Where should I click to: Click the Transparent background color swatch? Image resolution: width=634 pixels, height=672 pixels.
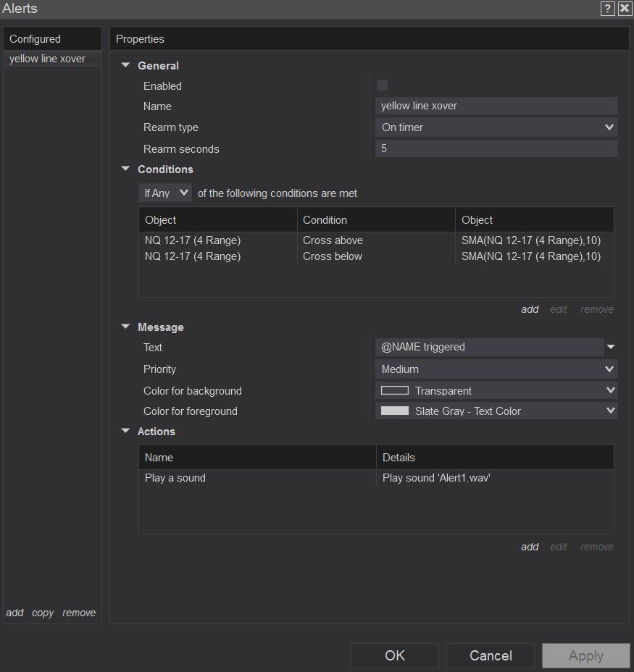point(395,390)
